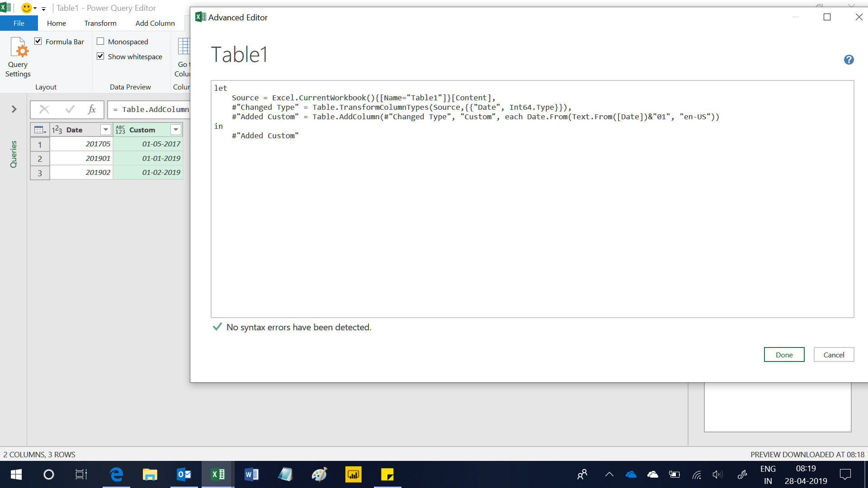Select row header number 2

pos(40,159)
